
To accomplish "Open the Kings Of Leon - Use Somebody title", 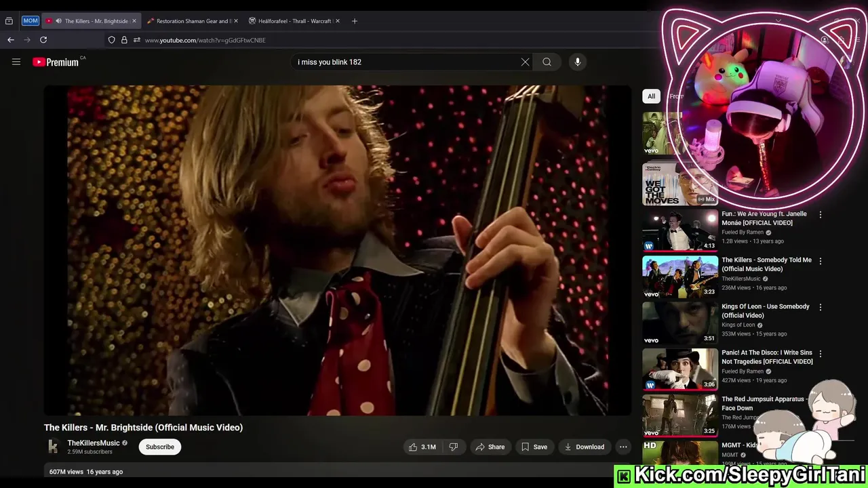I will (766, 310).
